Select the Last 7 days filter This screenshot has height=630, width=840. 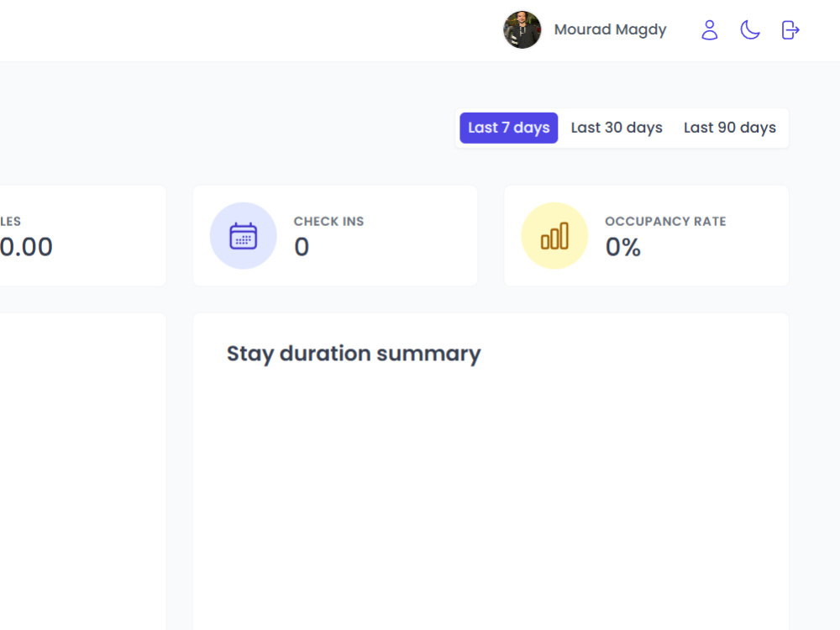[508, 128]
